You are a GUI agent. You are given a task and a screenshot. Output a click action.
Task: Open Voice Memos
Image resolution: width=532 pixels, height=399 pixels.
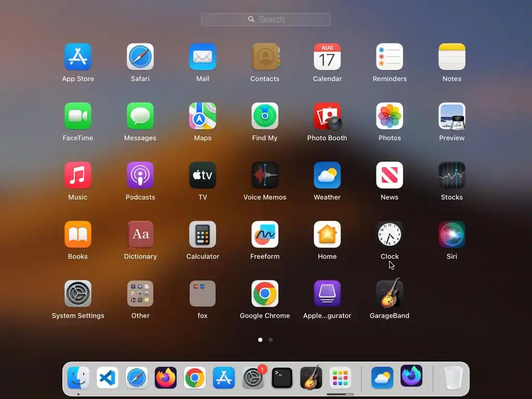pyautogui.click(x=265, y=175)
